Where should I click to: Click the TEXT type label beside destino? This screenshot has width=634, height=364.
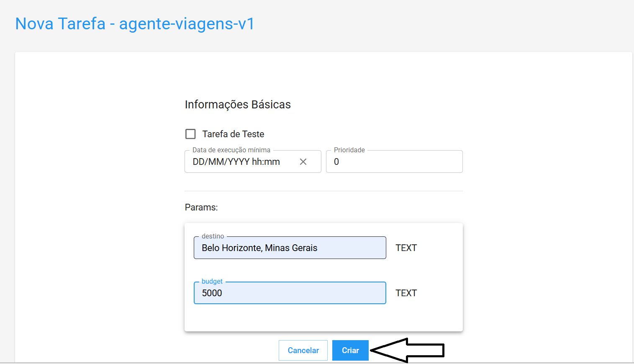[x=406, y=248]
